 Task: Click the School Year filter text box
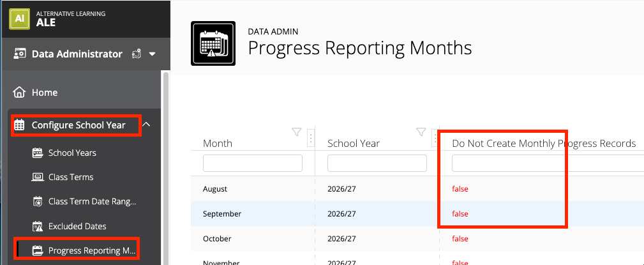point(377,163)
